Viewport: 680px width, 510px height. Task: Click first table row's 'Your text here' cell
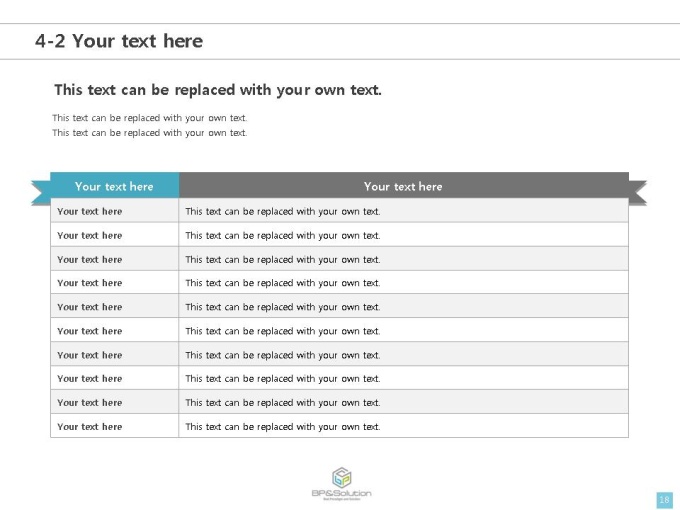click(x=114, y=211)
